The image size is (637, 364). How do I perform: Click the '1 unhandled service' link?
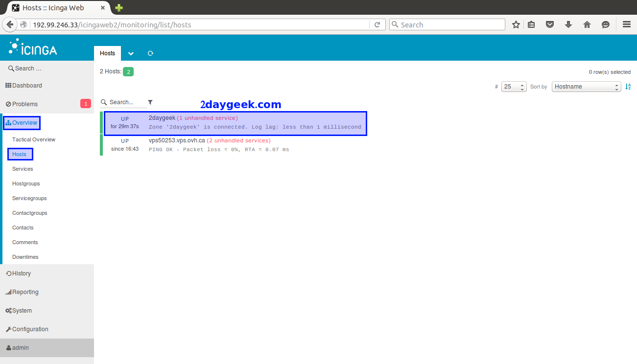[x=207, y=118]
